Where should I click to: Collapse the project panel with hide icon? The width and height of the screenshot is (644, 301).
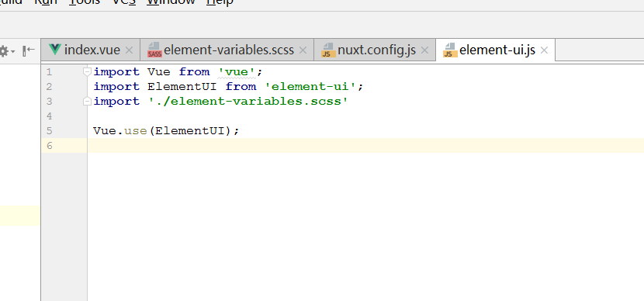pyautogui.click(x=29, y=50)
